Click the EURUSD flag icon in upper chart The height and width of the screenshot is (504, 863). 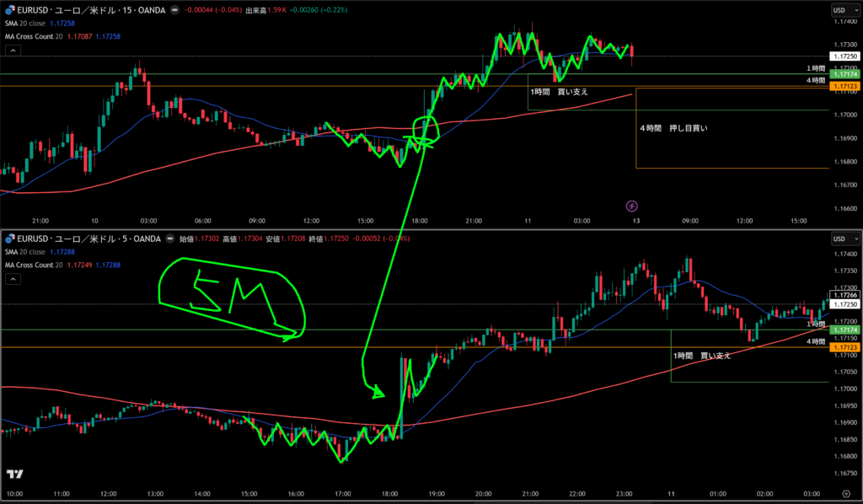coord(7,10)
